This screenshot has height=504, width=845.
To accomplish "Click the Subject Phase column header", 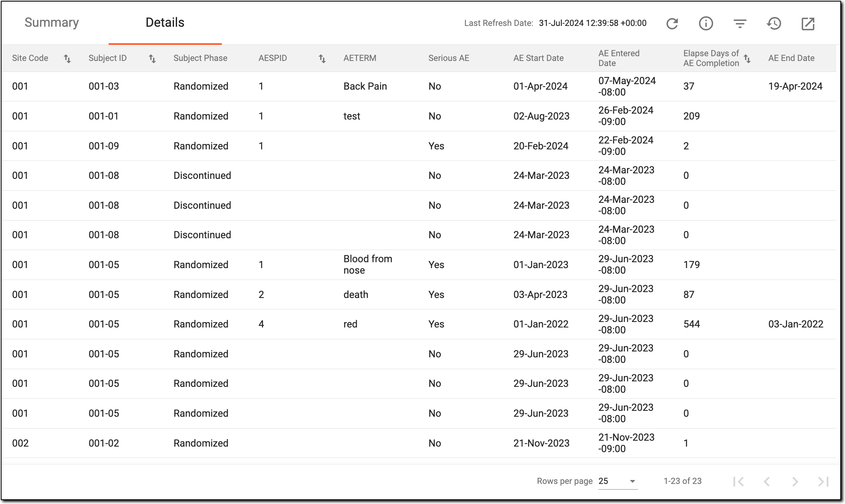I will [x=200, y=58].
